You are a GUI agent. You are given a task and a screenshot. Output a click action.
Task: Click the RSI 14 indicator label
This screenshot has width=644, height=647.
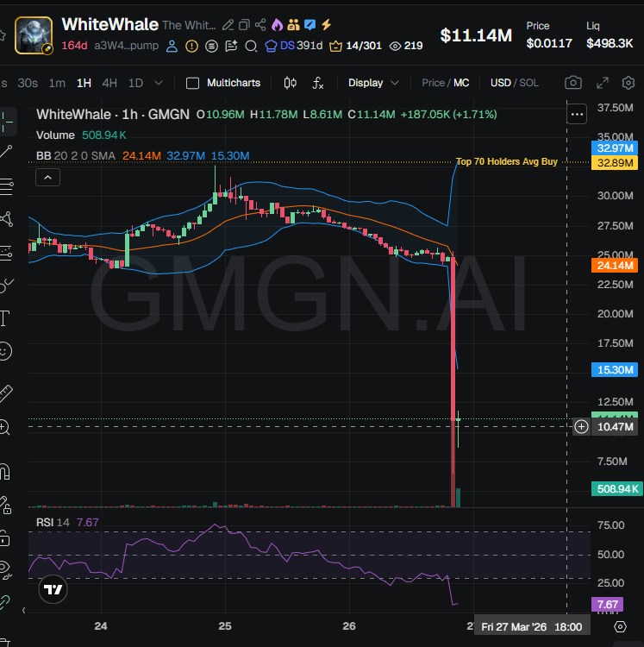[x=53, y=523]
